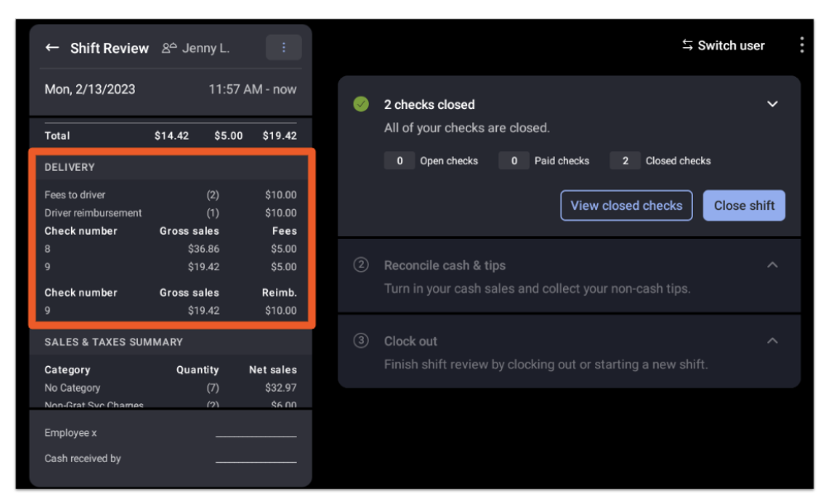This screenshot has width=830, height=504.
Task: Open the overflow menu at top right corner
Action: click(802, 45)
